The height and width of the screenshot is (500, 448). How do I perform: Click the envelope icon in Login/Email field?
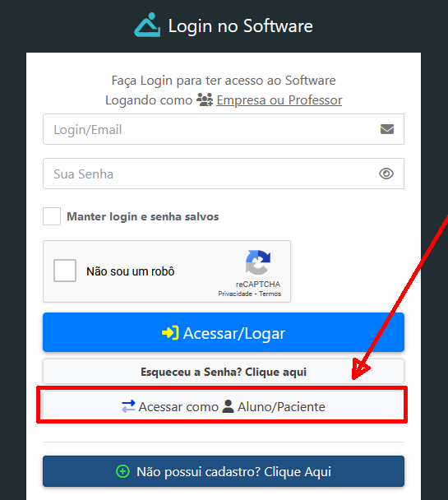coord(387,129)
